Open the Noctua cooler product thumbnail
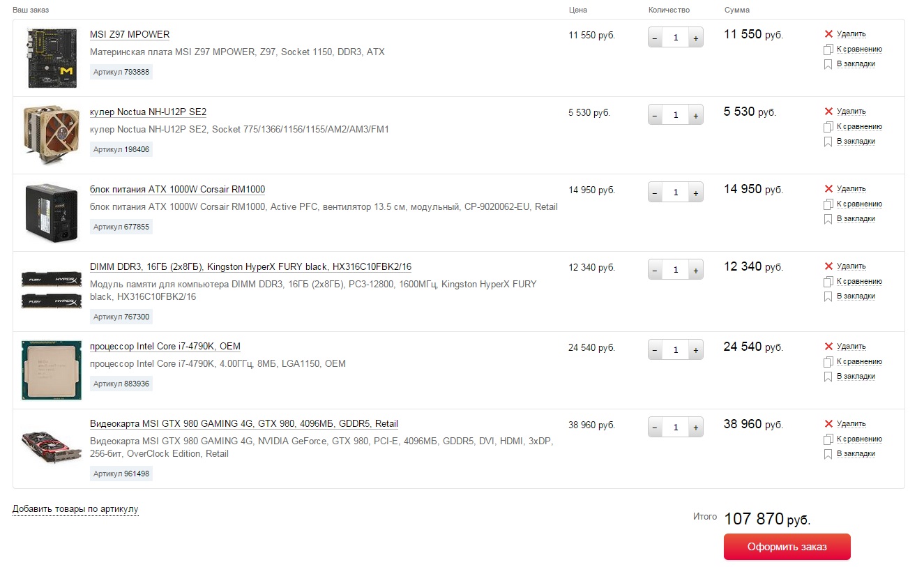 (x=52, y=135)
